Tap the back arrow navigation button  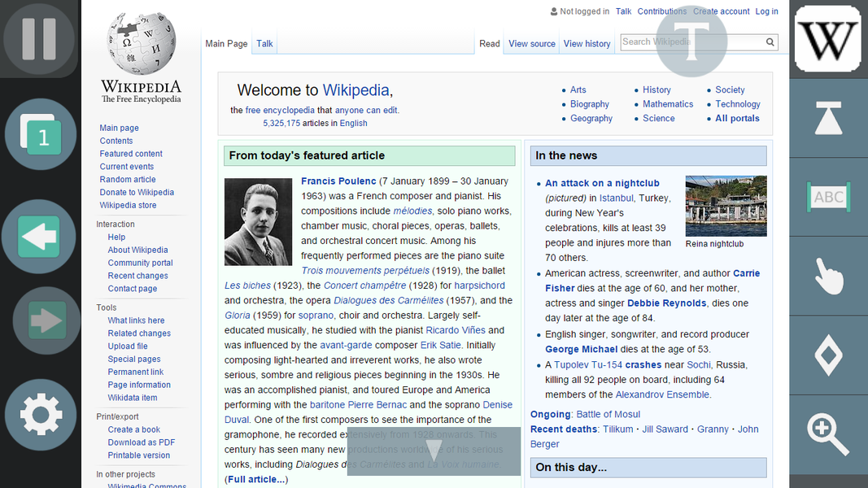[39, 237]
